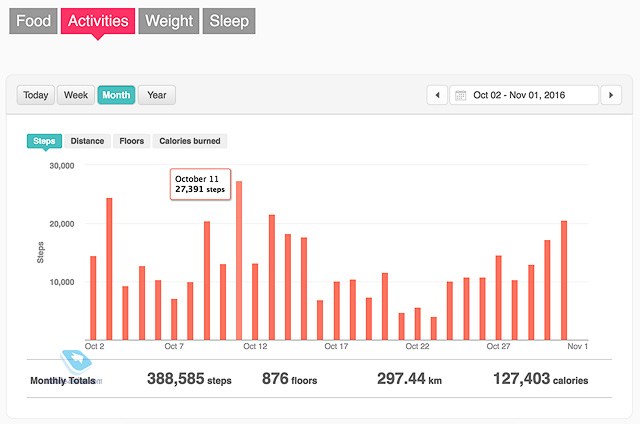Show the Calories burned chart
This screenshot has height=424, width=640.
[190, 141]
